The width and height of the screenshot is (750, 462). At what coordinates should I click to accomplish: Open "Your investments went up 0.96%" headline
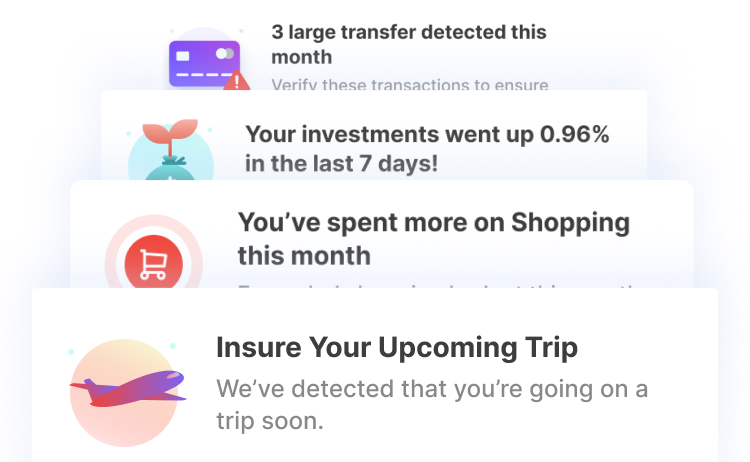click(427, 134)
